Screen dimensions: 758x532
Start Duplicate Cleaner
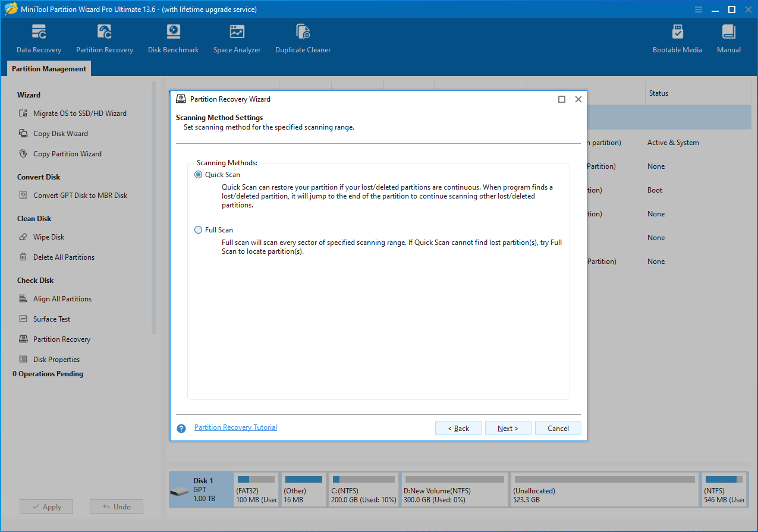[x=303, y=37]
